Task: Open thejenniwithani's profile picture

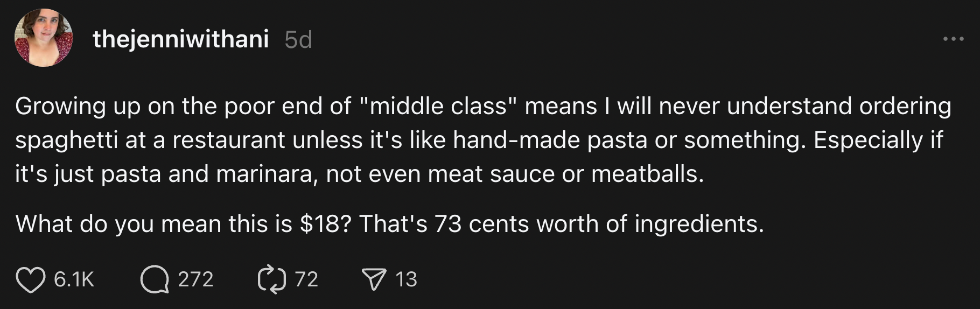Action: [43, 38]
